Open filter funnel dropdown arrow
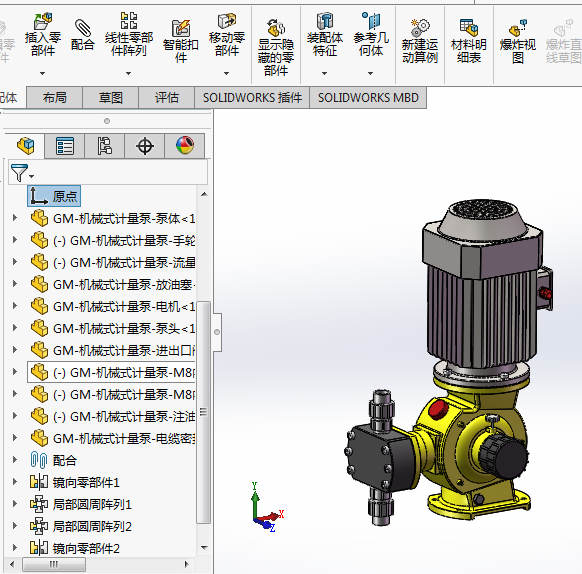The width and height of the screenshot is (582, 574). tap(32, 177)
